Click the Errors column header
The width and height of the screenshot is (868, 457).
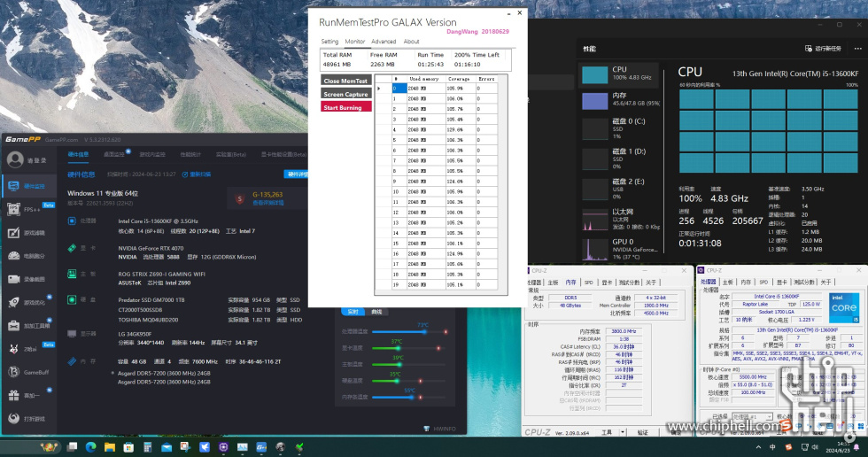(x=486, y=79)
